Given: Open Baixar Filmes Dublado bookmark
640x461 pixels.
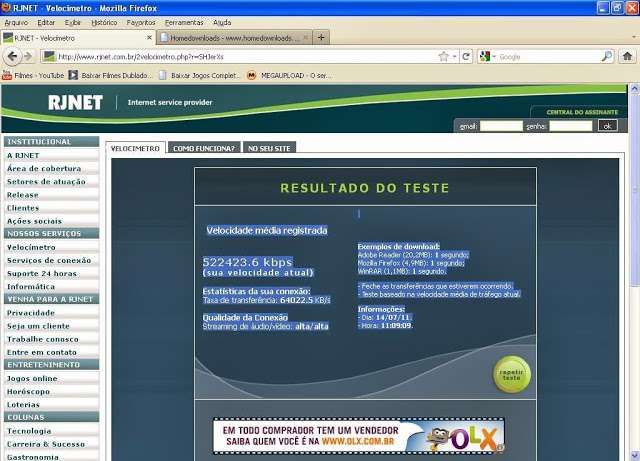Looking at the screenshot, I should (x=110, y=75).
